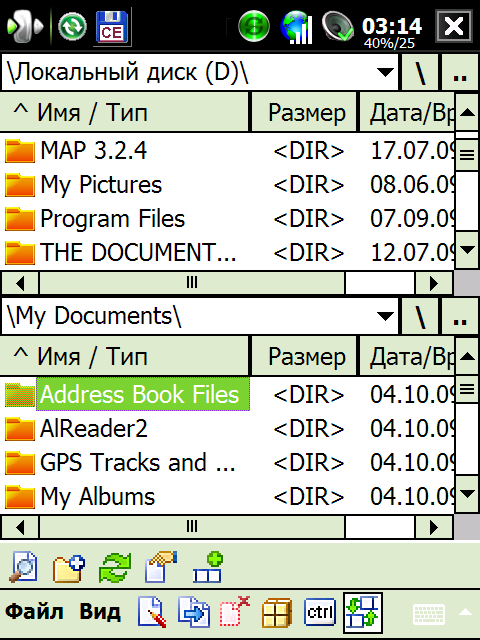Open the Файл menu
Screen dimensions: 480x640
[x=34, y=612]
